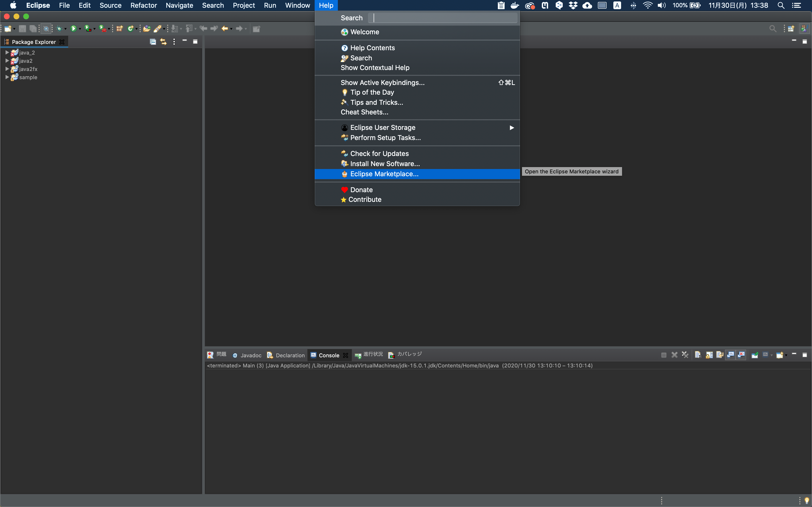Choose Install New Software... from Help menu

385,164
